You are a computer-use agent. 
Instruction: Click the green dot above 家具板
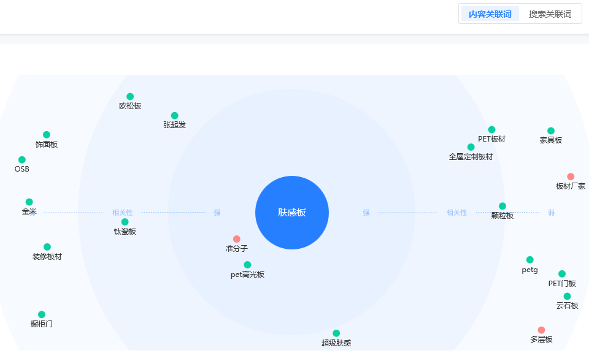tap(551, 131)
